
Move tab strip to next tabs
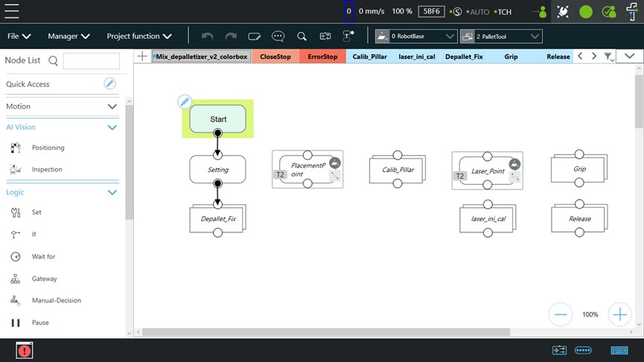click(x=594, y=57)
